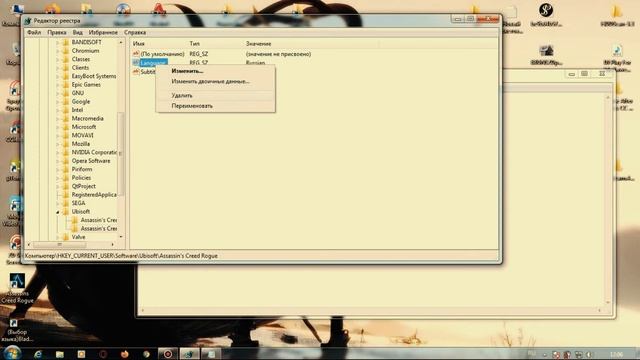Click the QtProject folder icon
The width and height of the screenshot is (640, 360).
tap(66, 186)
